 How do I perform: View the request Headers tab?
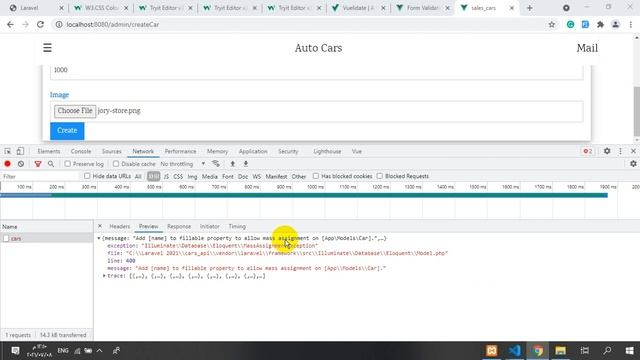point(120,226)
